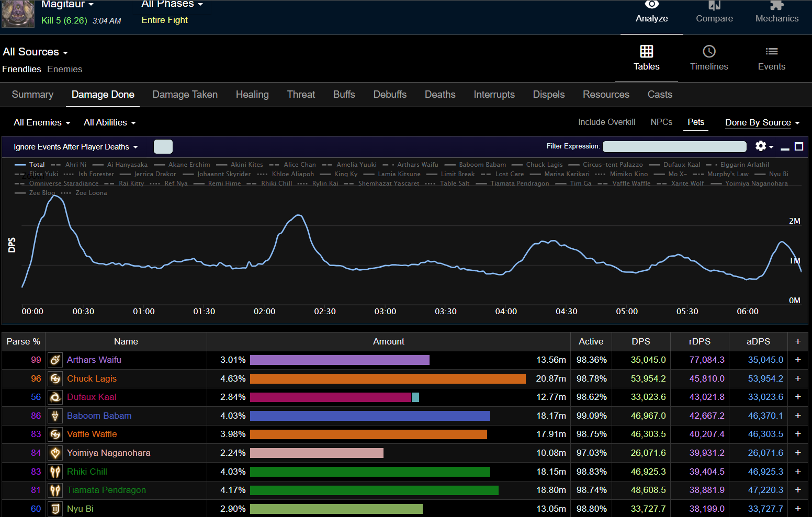Open the Analyze eye icon view
Screen dimensions: 812x517
pyautogui.click(x=651, y=5)
